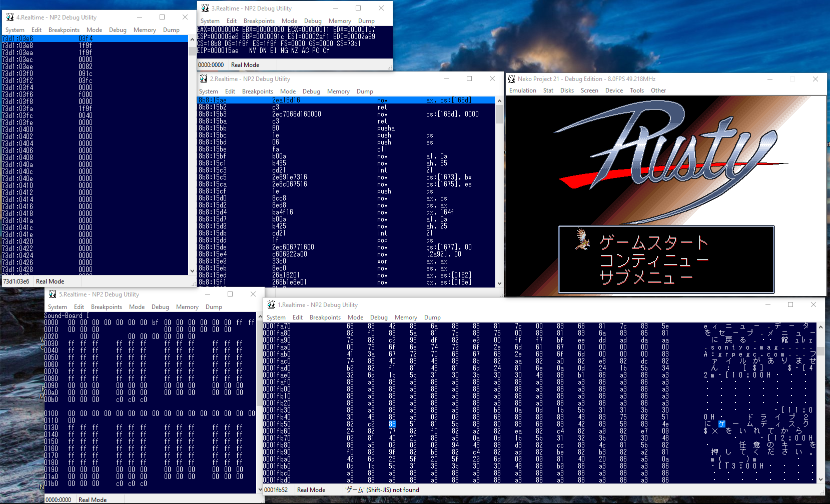Image resolution: width=830 pixels, height=504 pixels.
Task: Click the scroll-up arrow in 1.Realtime memory window
Action: (x=820, y=327)
